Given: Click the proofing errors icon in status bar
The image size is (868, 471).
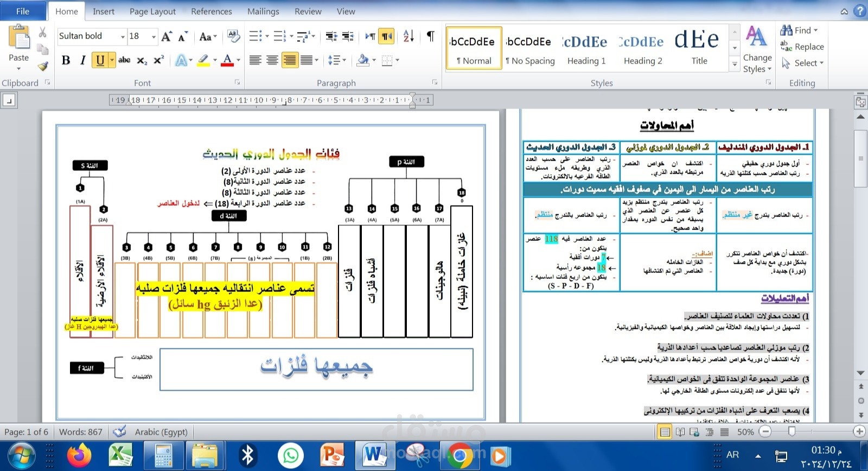Looking at the screenshot, I should (119, 431).
